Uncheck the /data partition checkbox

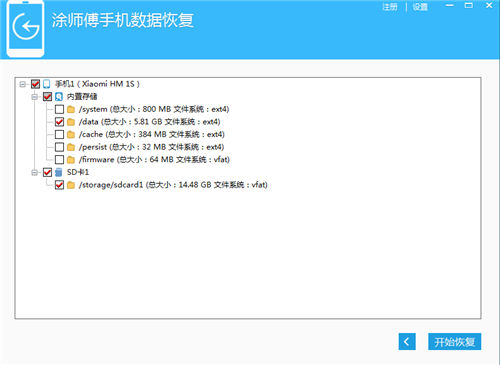59,122
